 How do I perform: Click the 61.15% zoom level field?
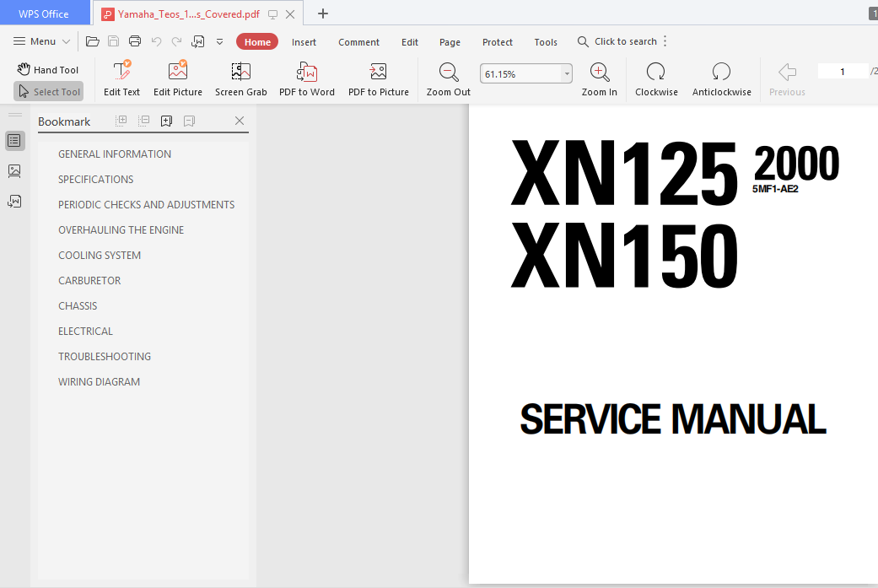[x=520, y=73]
